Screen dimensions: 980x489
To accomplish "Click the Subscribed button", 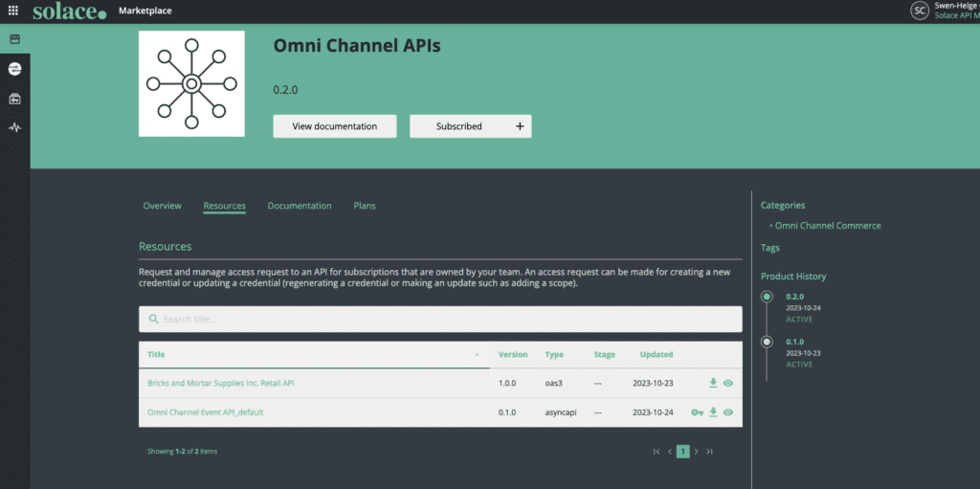I will (x=471, y=126).
